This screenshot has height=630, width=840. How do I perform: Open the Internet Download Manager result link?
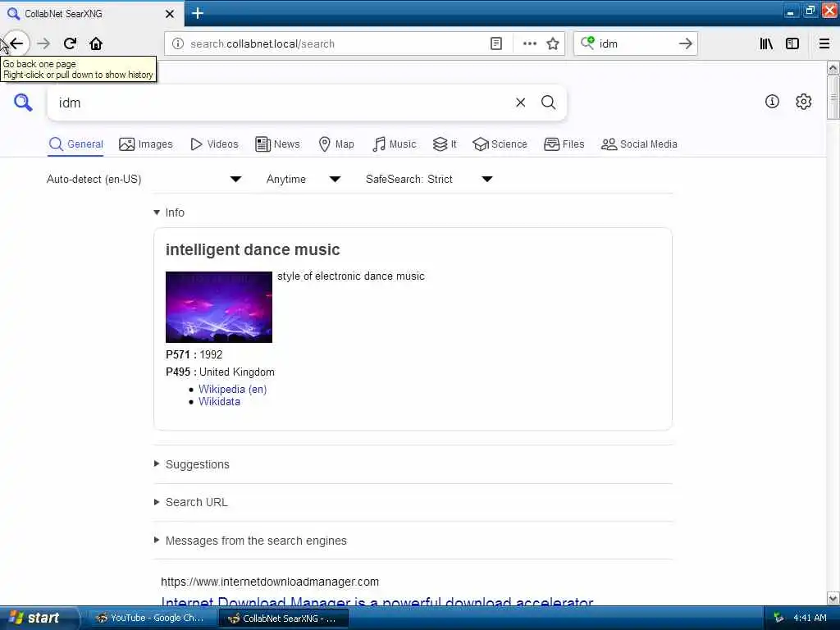(377, 602)
